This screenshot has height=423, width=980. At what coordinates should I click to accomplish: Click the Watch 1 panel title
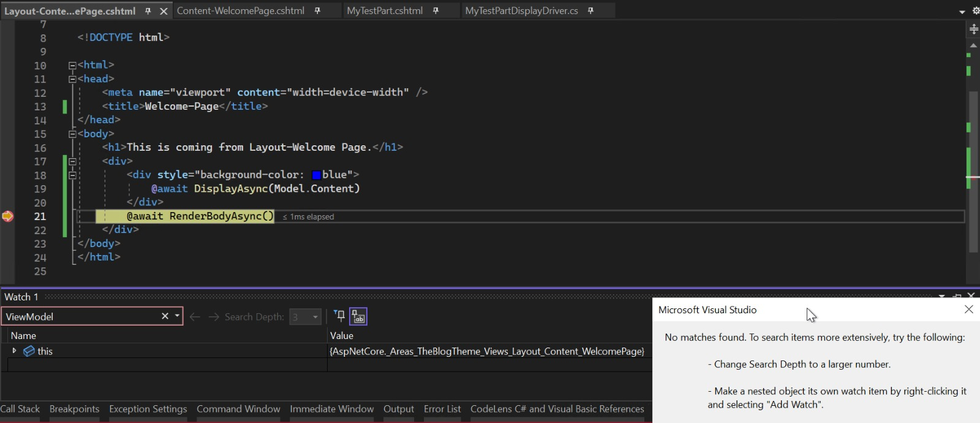(x=21, y=297)
